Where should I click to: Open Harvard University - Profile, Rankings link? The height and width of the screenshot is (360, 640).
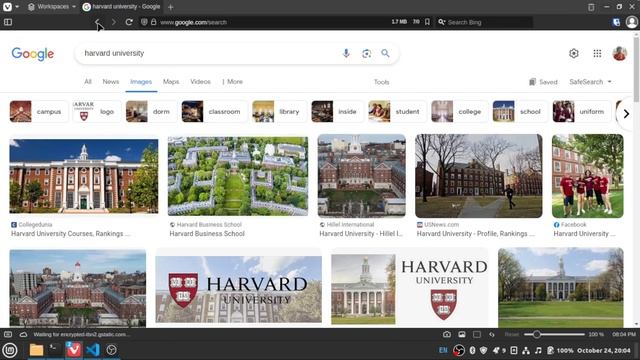[476, 234]
